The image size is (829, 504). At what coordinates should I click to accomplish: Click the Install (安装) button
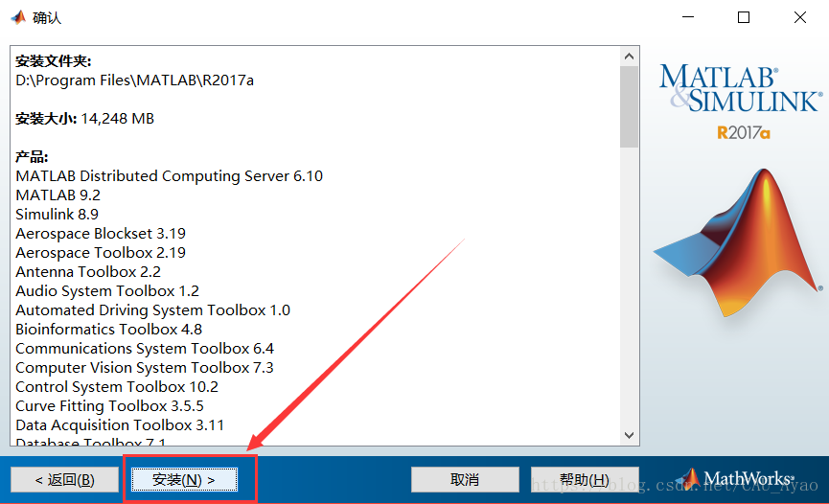click(184, 480)
